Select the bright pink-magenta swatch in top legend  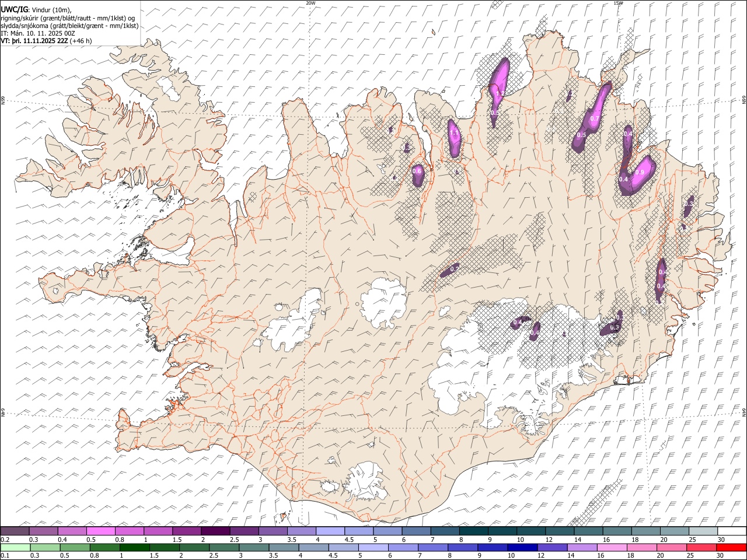tap(101, 531)
